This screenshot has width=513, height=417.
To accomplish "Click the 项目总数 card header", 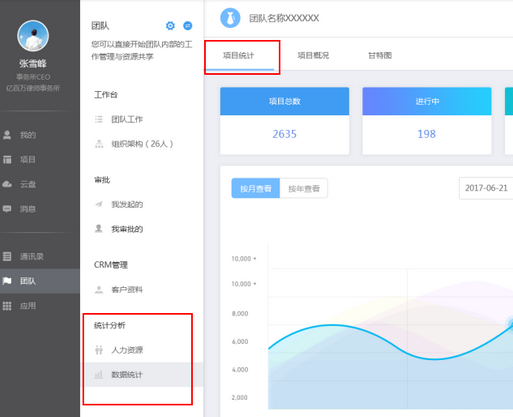I will 285,101.
